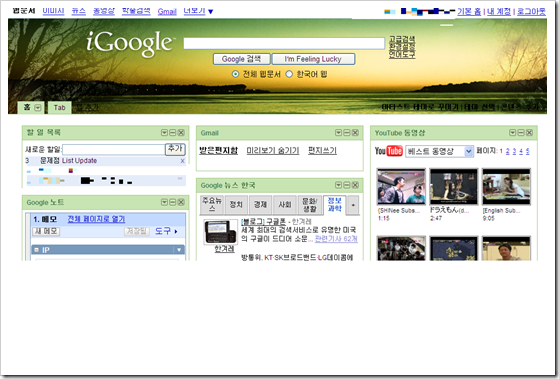Select the 전체 웹문서 radio button
This screenshot has height=379, width=559.
point(235,74)
